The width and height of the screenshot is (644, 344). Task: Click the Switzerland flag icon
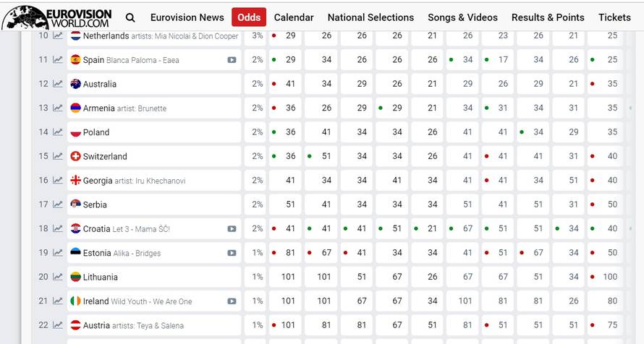click(x=75, y=156)
